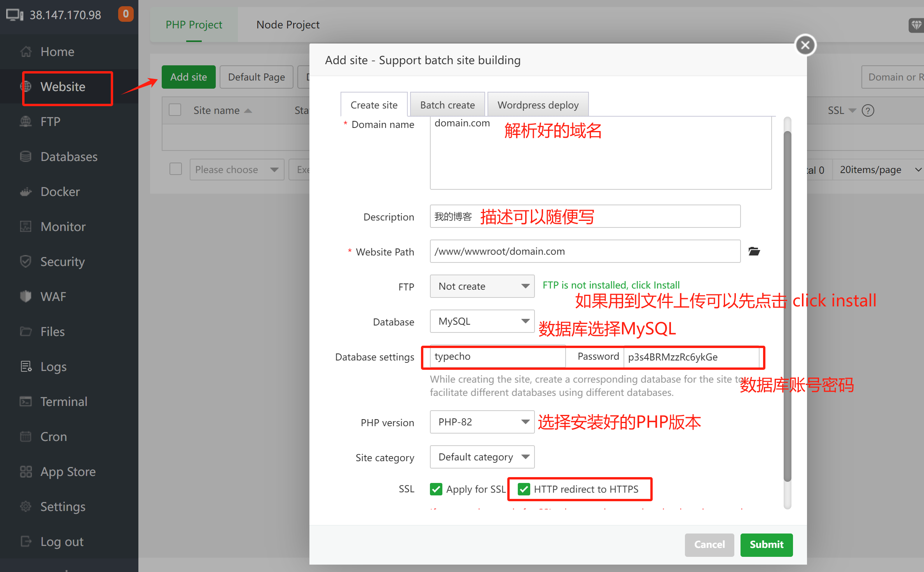Click the Home house icon in sidebar
This screenshot has width=924, height=572.
(x=26, y=51)
